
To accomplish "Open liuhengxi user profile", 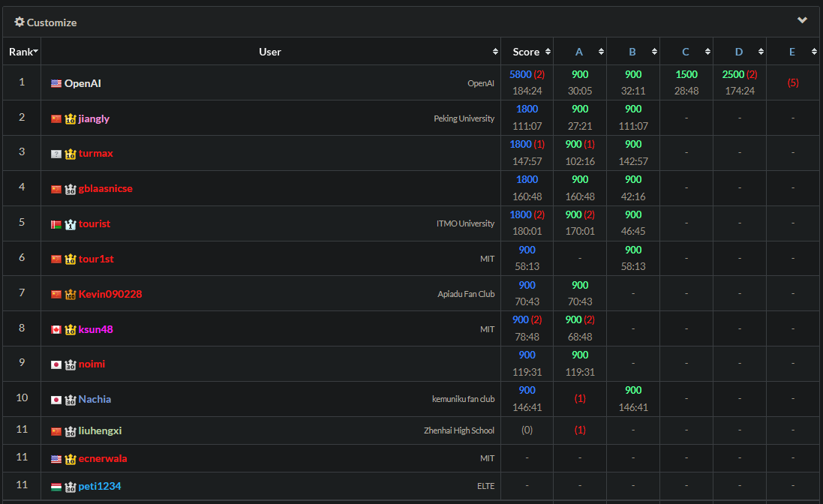I will (100, 430).
